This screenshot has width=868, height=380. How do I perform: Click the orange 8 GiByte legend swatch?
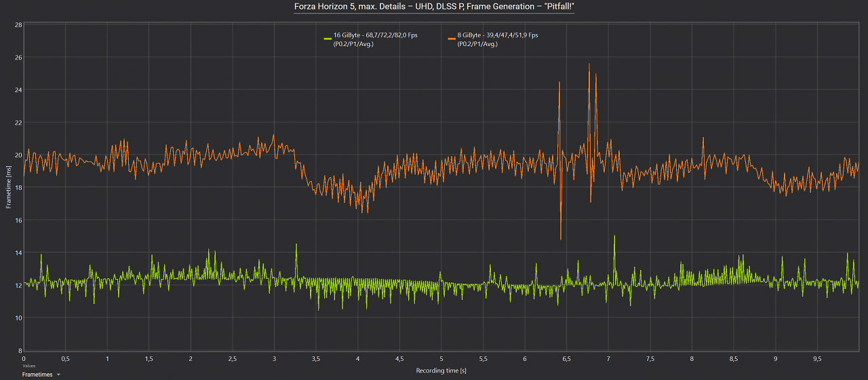pos(452,38)
